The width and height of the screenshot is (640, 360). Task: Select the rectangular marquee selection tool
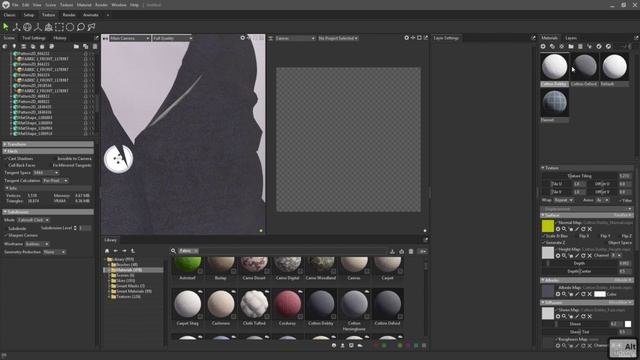click(59, 27)
